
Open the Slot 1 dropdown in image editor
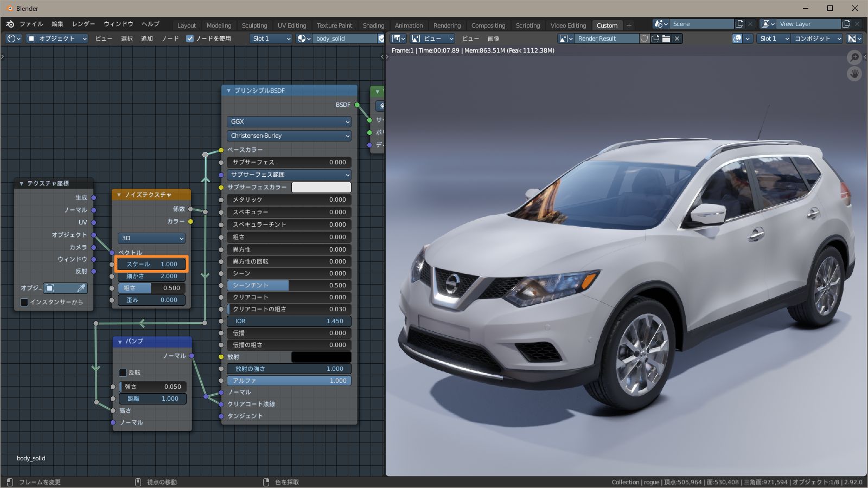774,38
